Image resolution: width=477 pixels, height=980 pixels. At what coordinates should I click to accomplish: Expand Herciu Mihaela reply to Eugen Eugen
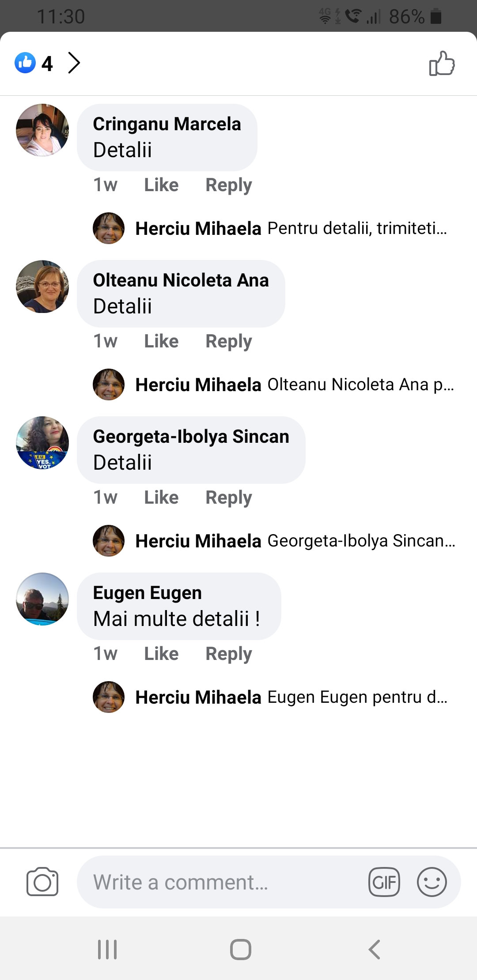(291, 697)
